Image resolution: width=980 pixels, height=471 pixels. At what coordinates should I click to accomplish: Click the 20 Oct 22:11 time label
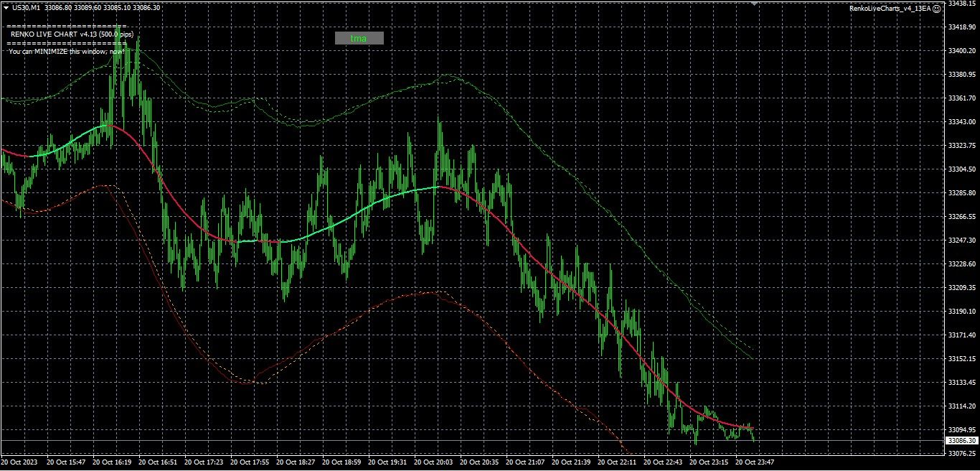point(617,463)
